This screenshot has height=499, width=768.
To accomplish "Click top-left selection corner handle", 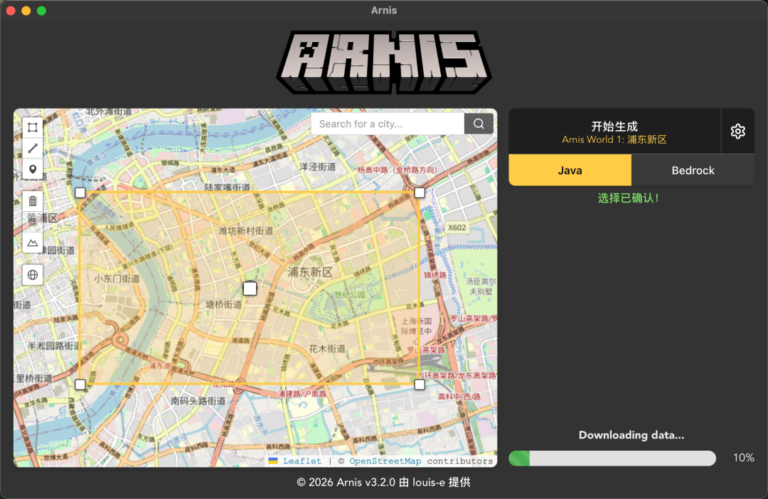I will click(x=81, y=192).
